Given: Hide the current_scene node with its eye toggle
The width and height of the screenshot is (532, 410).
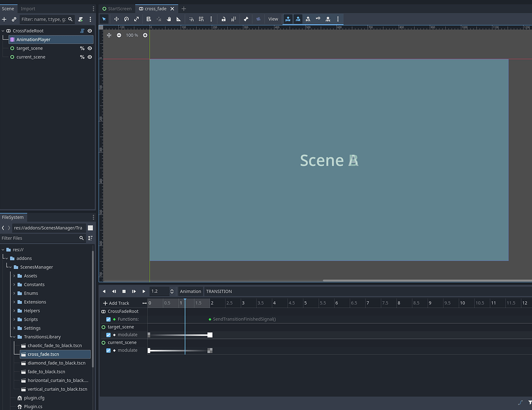Looking at the screenshot, I should coord(89,57).
